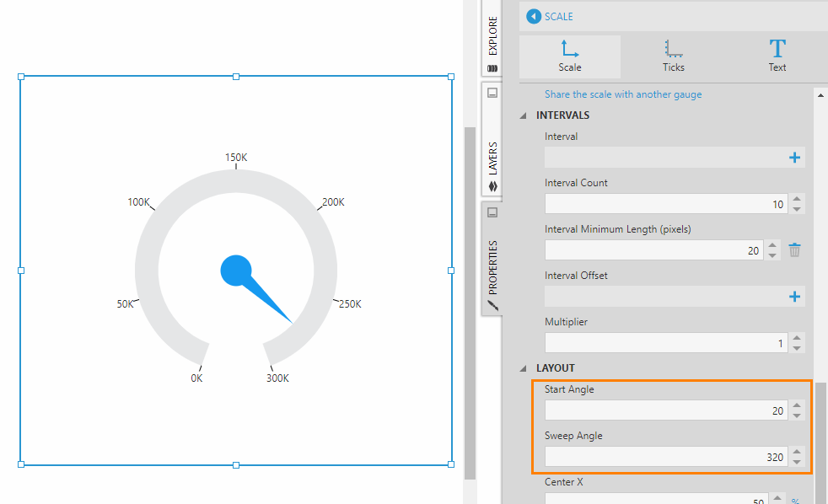Increase the Sweep Angle value
828x504 pixels.
pyautogui.click(x=798, y=453)
